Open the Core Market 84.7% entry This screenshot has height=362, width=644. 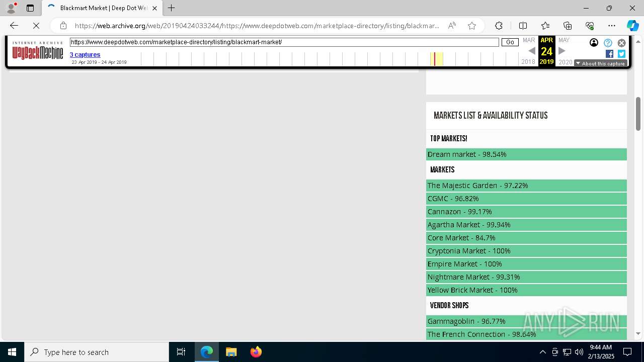526,238
